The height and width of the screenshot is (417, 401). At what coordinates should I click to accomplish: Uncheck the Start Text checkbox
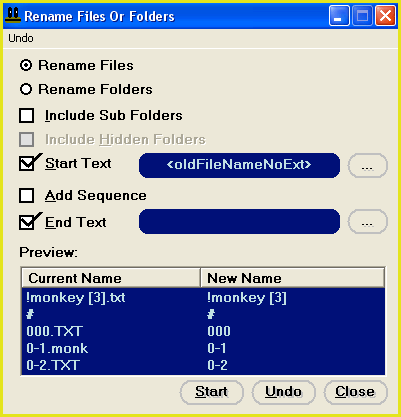coord(27,163)
